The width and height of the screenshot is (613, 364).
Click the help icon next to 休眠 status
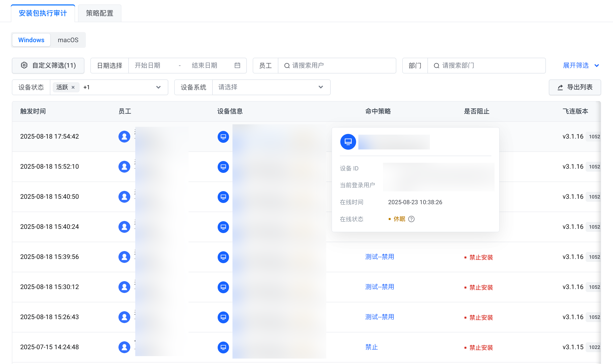[411, 219]
